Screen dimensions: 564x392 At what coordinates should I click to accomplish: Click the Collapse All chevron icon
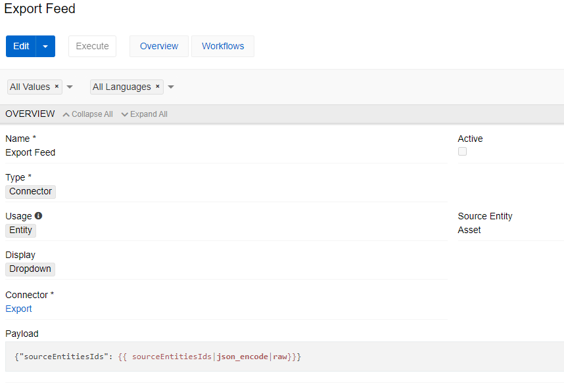pyautogui.click(x=66, y=114)
